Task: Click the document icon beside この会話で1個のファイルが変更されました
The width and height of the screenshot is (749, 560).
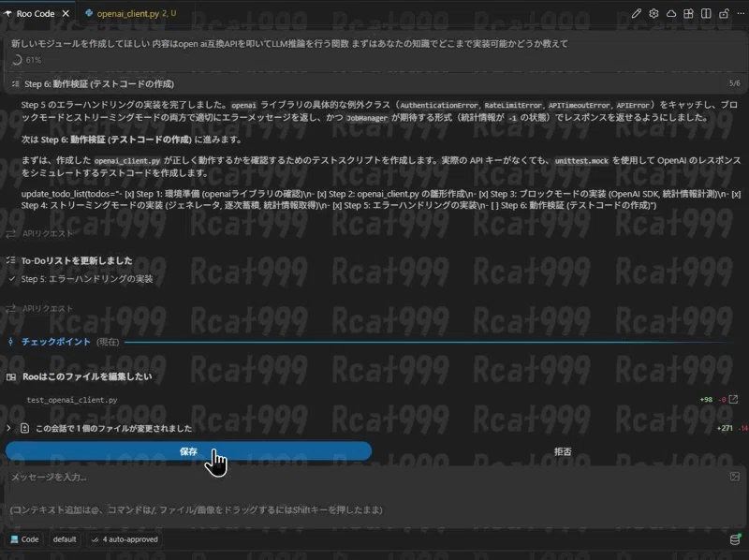Action: (x=25, y=428)
